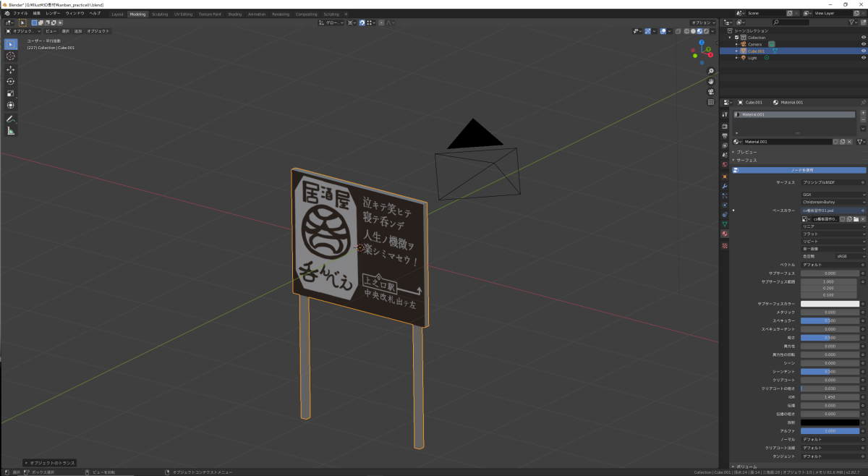Adjust the Alpha slider value

tap(830, 431)
